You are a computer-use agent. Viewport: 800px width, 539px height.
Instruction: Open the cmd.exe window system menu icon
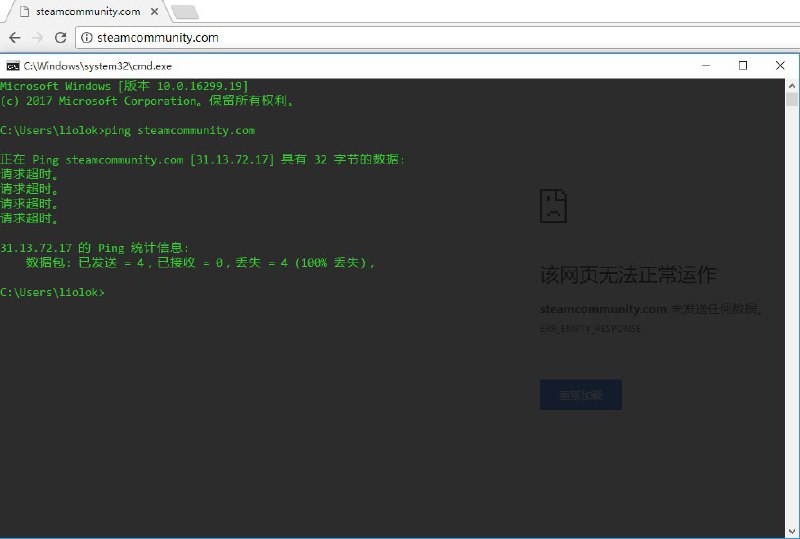point(13,66)
